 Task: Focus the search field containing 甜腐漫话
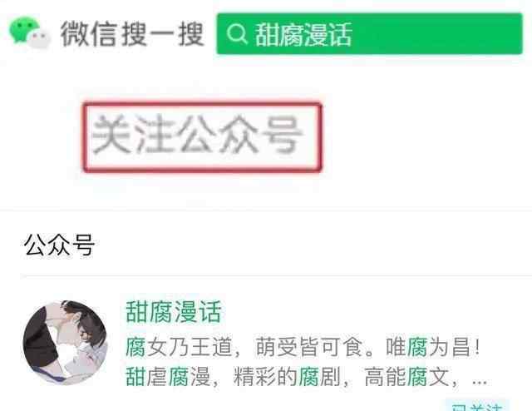coord(369,33)
